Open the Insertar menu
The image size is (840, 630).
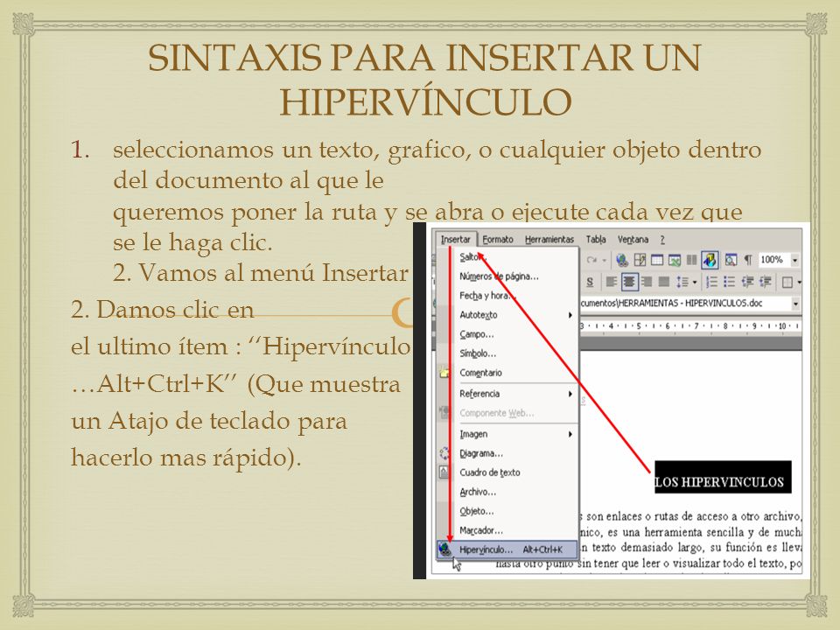click(x=455, y=240)
